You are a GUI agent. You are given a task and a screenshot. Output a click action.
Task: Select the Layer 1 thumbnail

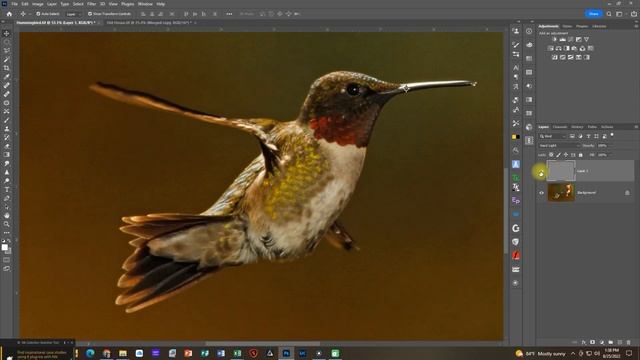[561, 171]
